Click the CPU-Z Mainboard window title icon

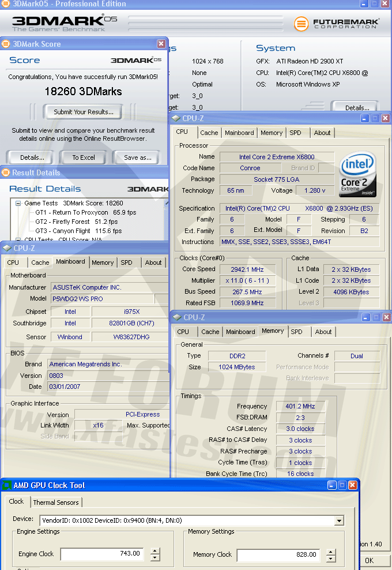pos(7,248)
